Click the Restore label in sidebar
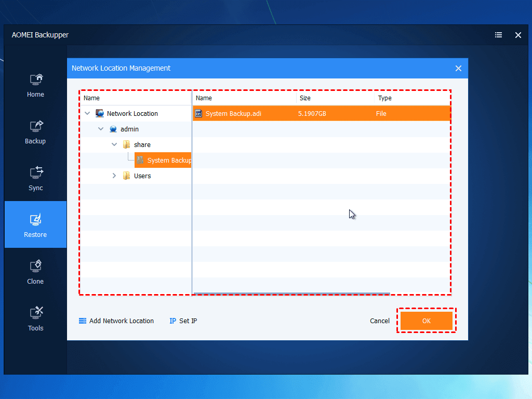Viewport: 532px width, 399px height. pos(35,235)
